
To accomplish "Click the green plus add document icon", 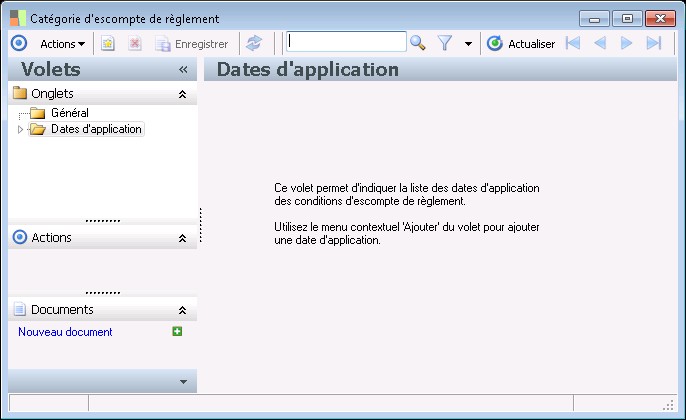I will [177, 332].
